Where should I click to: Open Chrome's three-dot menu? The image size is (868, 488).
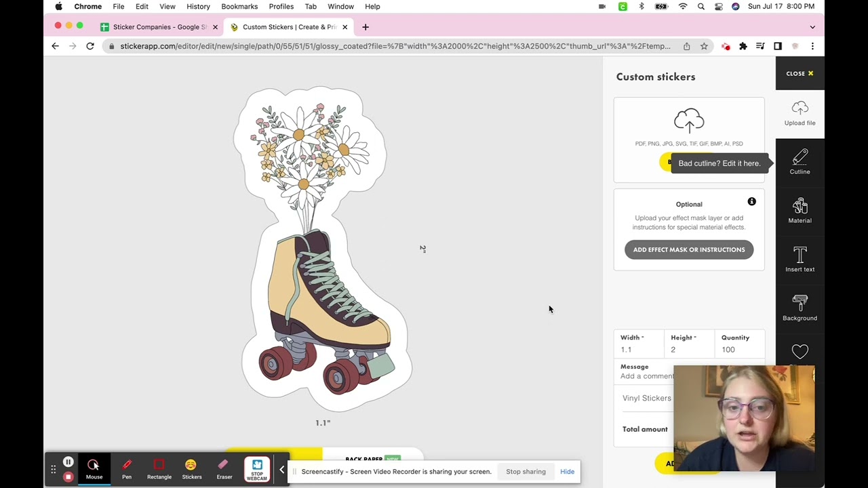pos(812,46)
